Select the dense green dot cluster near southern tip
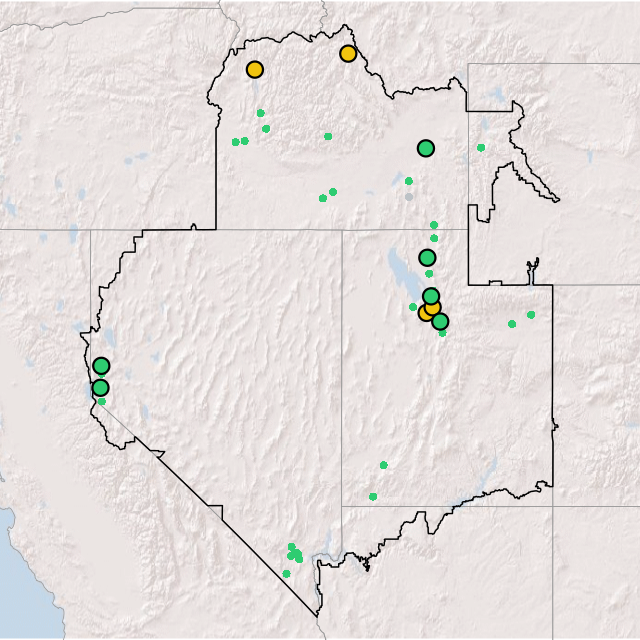This screenshot has height=640, width=640. [x=294, y=553]
